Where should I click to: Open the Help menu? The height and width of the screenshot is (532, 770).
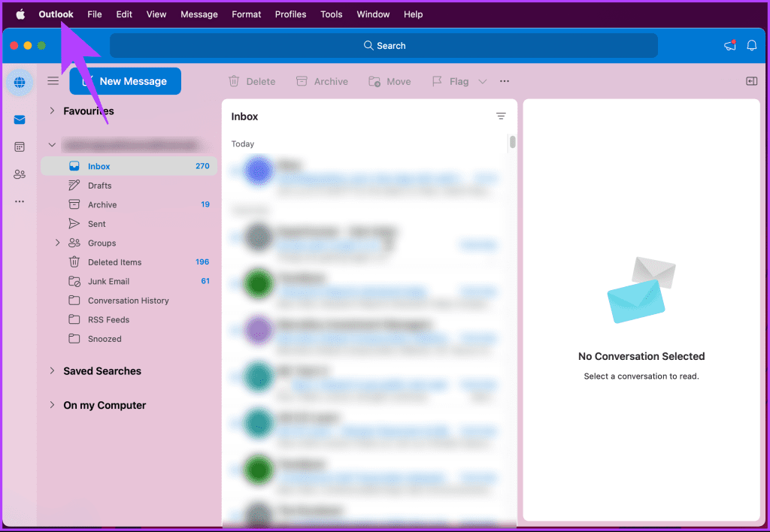pyautogui.click(x=413, y=14)
